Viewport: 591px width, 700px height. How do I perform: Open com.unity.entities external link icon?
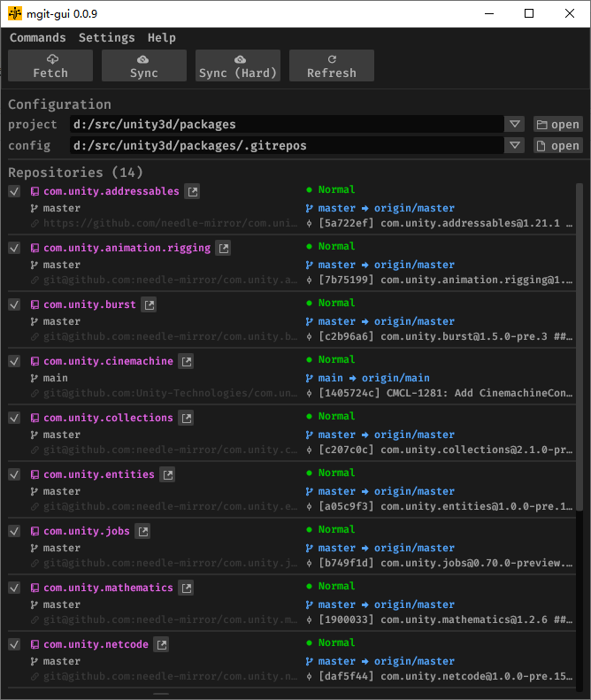click(168, 475)
